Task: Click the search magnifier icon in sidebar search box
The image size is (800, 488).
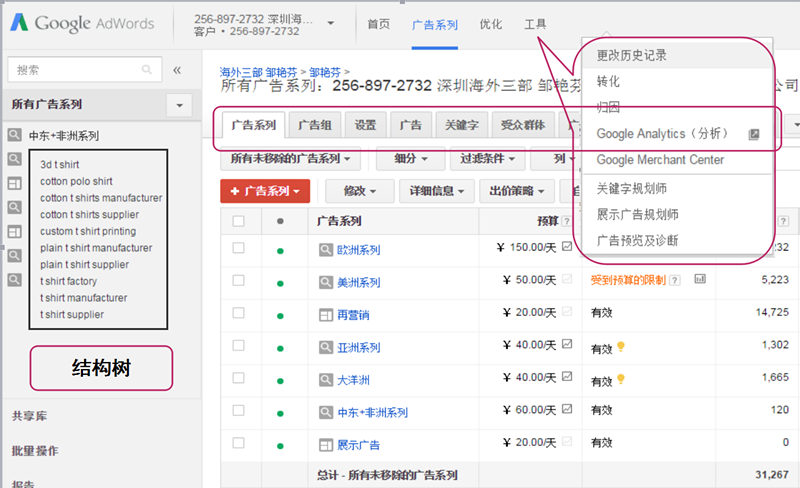Action: [x=147, y=69]
